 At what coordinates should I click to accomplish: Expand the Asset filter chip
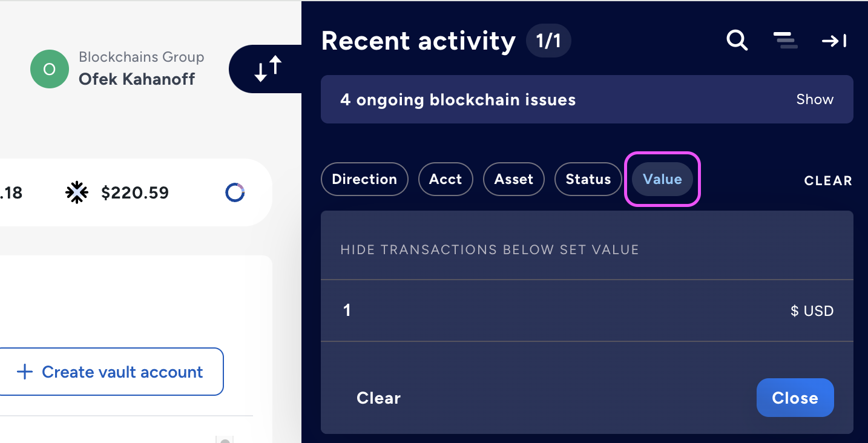[514, 179]
